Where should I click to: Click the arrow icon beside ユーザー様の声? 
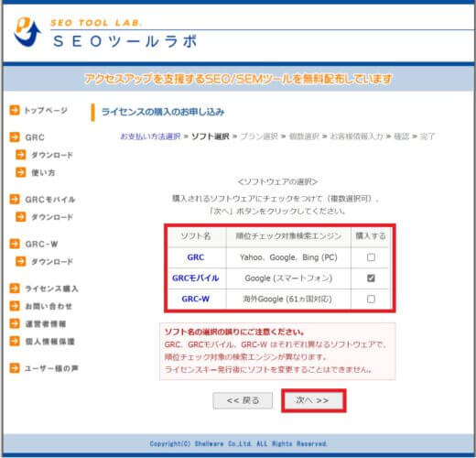[15, 368]
